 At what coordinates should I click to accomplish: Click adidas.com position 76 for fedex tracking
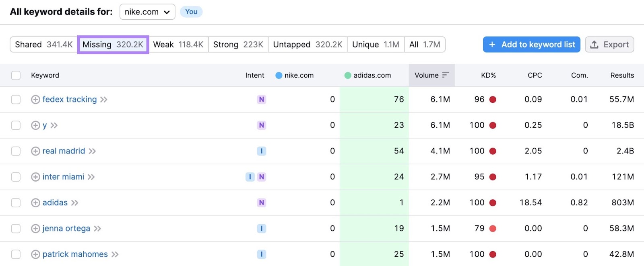[x=399, y=100]
